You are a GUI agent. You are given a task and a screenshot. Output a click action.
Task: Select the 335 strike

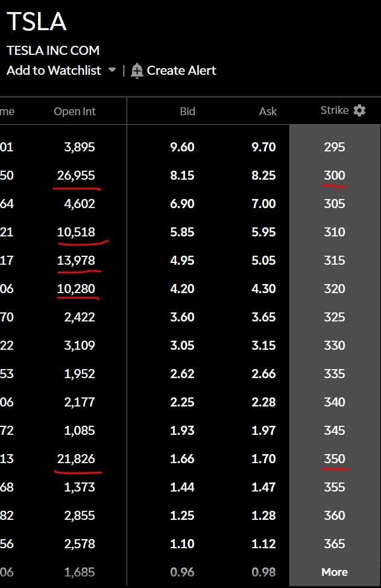[335, 373]
